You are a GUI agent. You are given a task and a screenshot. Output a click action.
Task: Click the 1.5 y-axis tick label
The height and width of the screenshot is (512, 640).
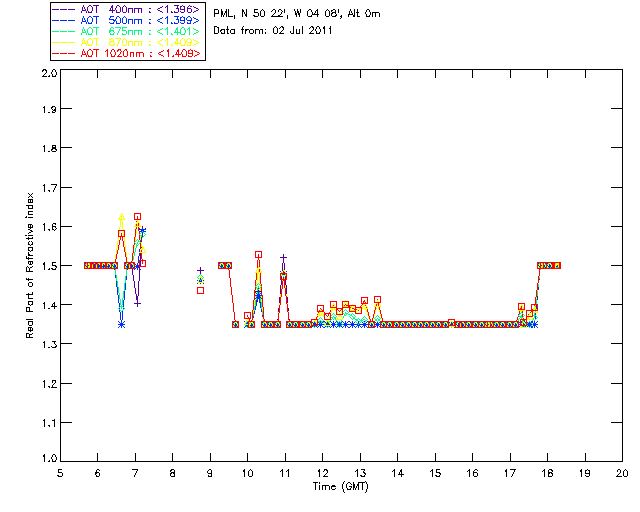[49, 266]
